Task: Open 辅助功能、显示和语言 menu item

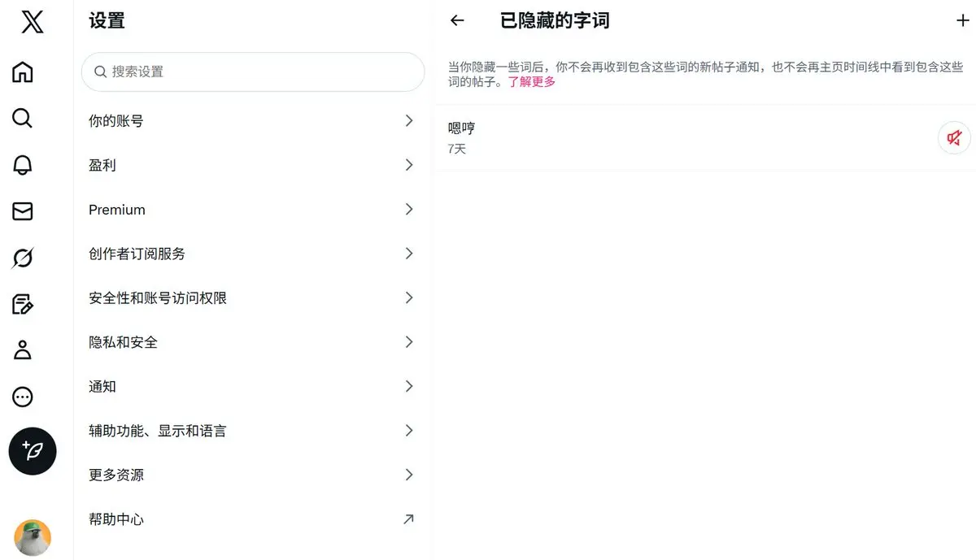Action: pyautogui.click(x=251, y=431)
